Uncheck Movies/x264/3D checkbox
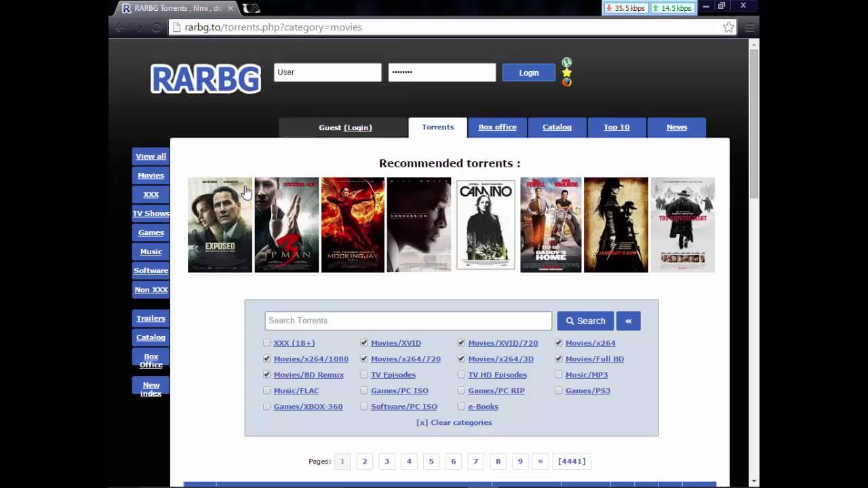The image size is (868, 488). 461,359
